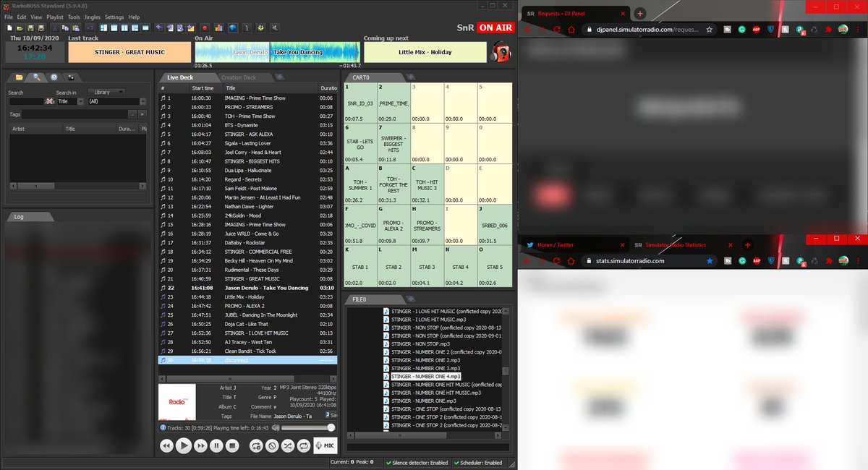The width and height of the screenshot is (868, 470).
Task: Click the Play button in player controls
Action: point(184,446)
